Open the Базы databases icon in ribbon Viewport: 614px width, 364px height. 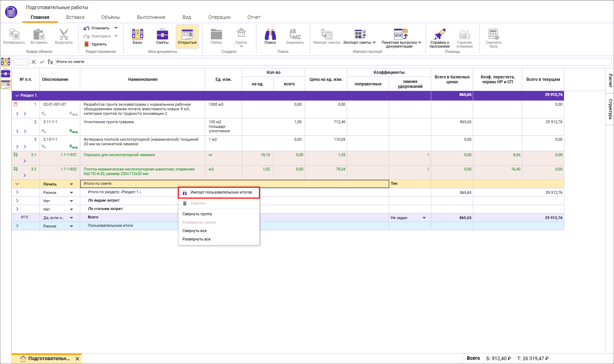(137, 36)
